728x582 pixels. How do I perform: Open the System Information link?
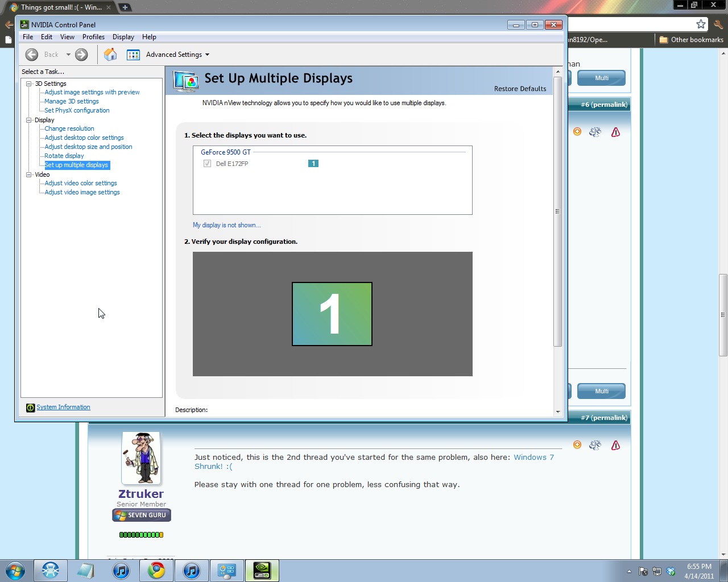pyautogui.click(x=63, y=408)
